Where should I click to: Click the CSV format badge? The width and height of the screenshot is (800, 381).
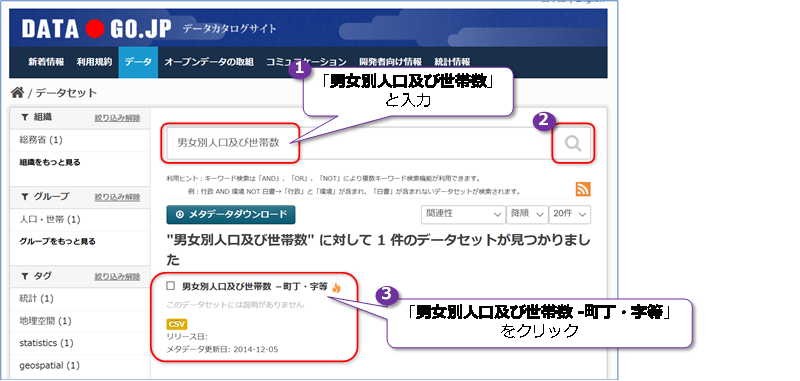click(177, 324)
